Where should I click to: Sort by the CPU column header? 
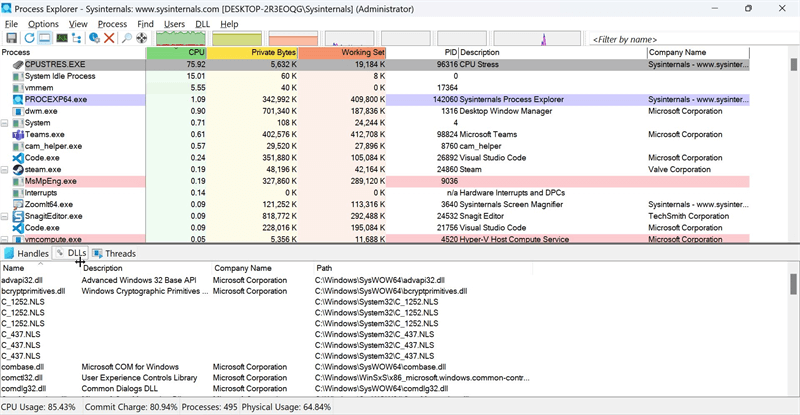pos(177,52)
